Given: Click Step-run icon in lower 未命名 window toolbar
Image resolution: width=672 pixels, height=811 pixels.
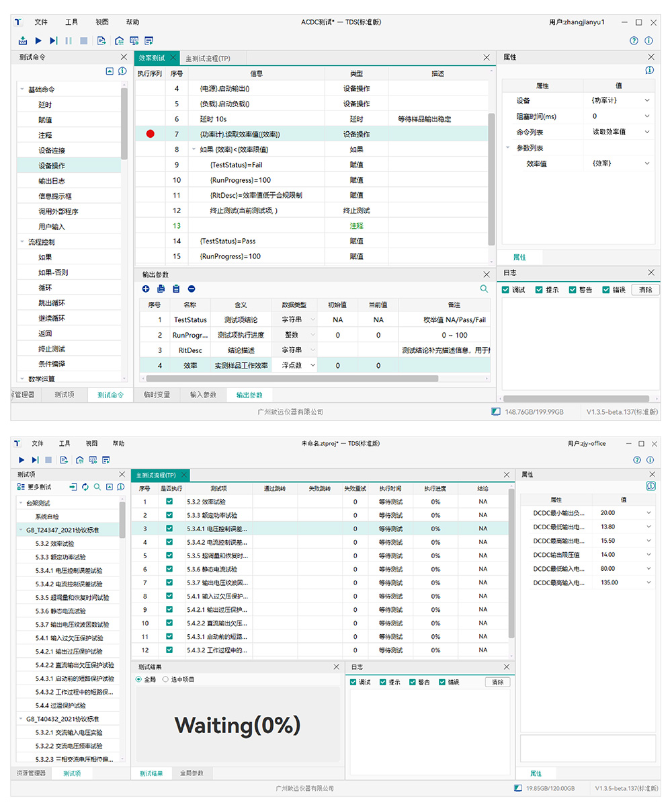Looking at the screenshot, I should tap(34, 460).
